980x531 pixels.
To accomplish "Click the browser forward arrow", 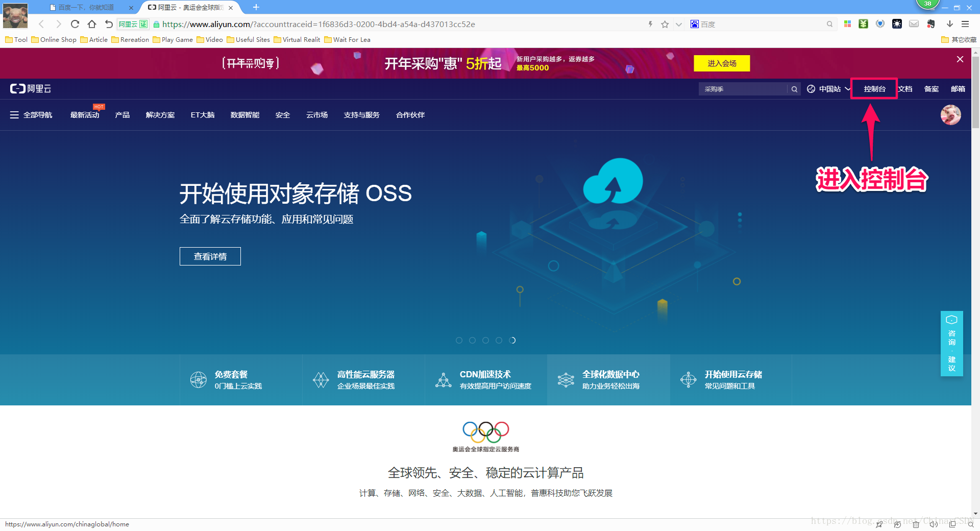I will click(58, 24).
